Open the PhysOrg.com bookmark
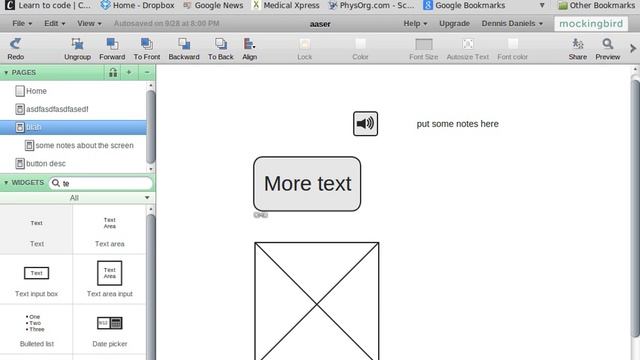640x360 pixels. 371,5
